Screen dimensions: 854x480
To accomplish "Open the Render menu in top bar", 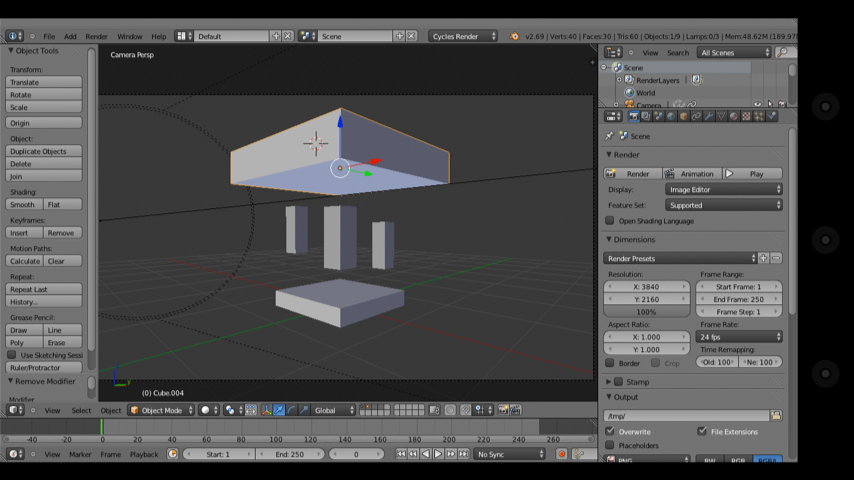I will point(96,36).
